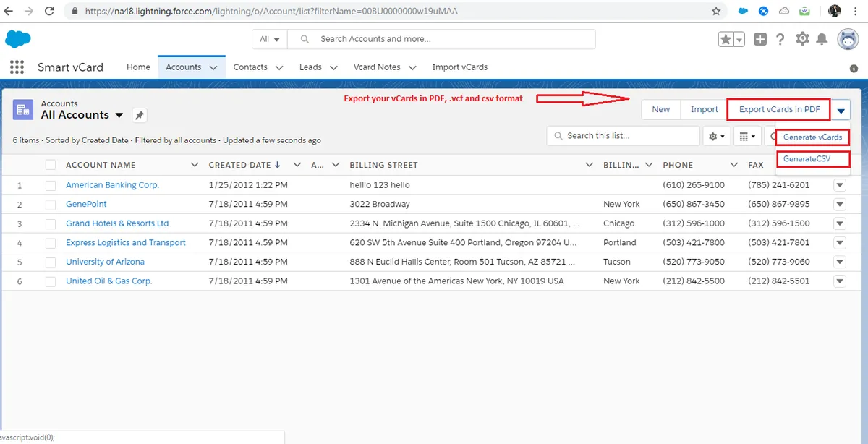Viewport: 868px width, 444px height.
Task: Switch to the Contacts tab
Action: [250, 67]
